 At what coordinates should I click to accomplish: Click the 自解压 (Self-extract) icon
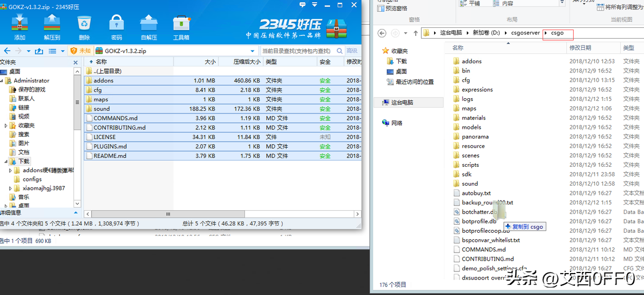pos(149,24)
